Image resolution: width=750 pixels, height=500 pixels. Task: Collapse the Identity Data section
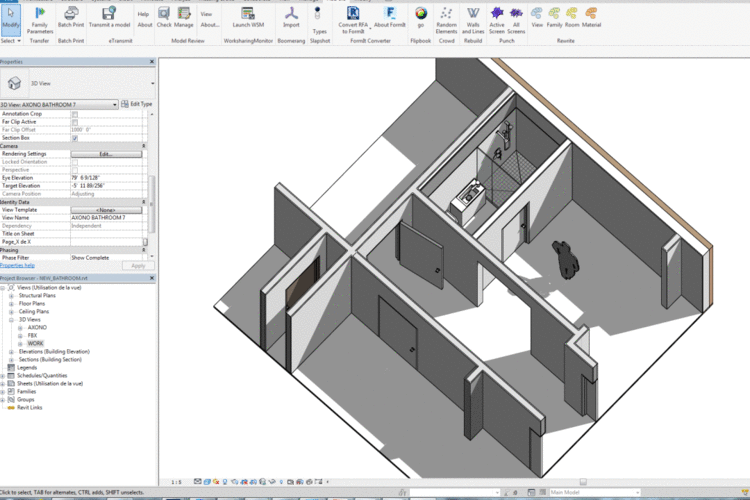(x=143, y=202)
